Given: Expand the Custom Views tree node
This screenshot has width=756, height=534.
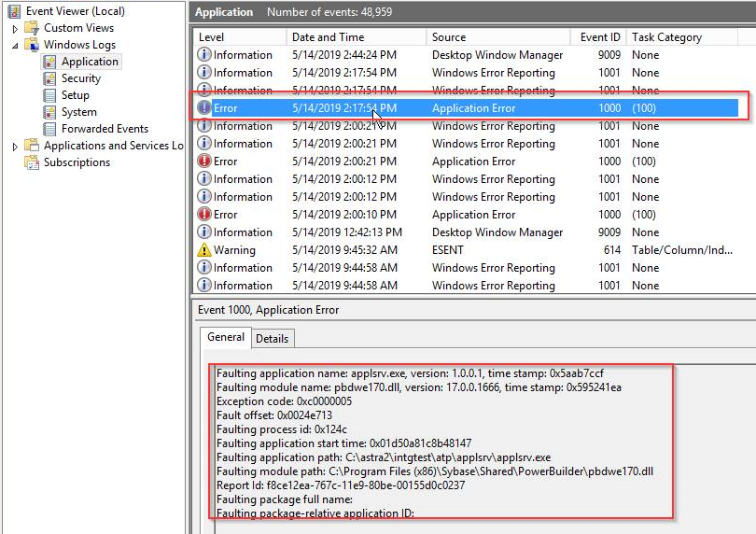Looking at the screenshot, I should tap(15, 28).
